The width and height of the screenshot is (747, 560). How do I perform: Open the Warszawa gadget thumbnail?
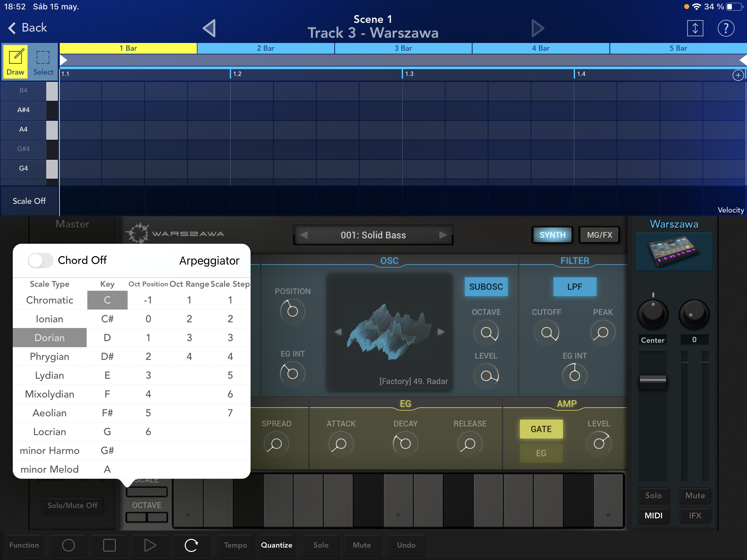pyautogui.click(x=674, y=251)
